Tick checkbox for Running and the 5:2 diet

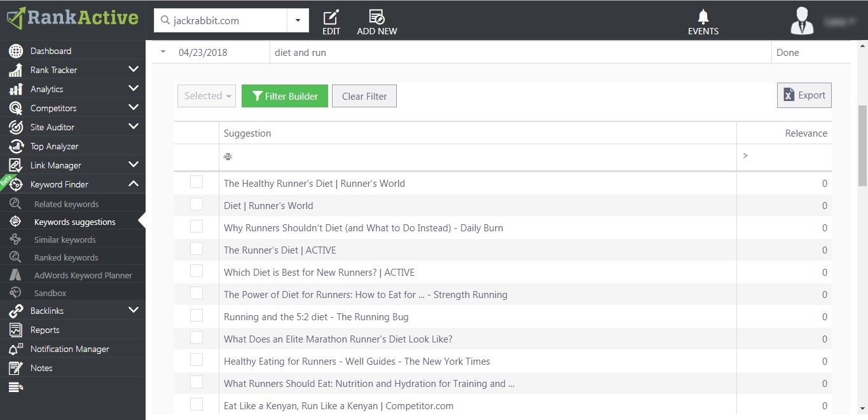point(196,316)
